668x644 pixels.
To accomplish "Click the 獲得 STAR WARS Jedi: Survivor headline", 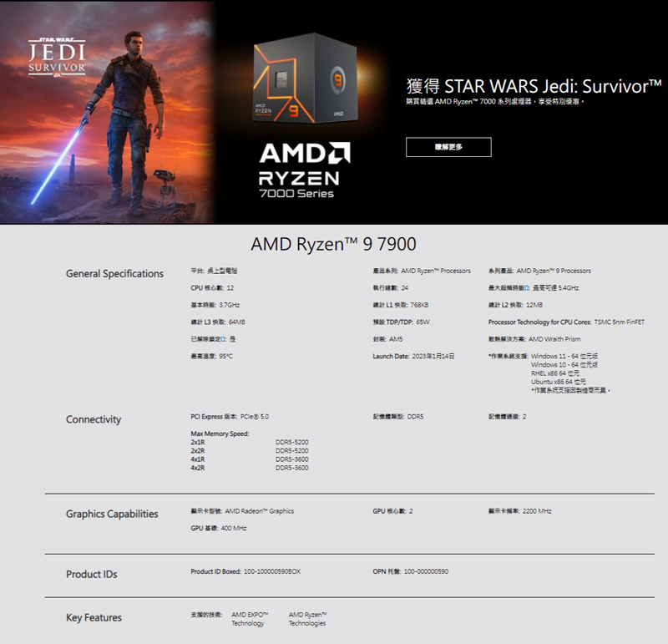I will pos(534,86).
